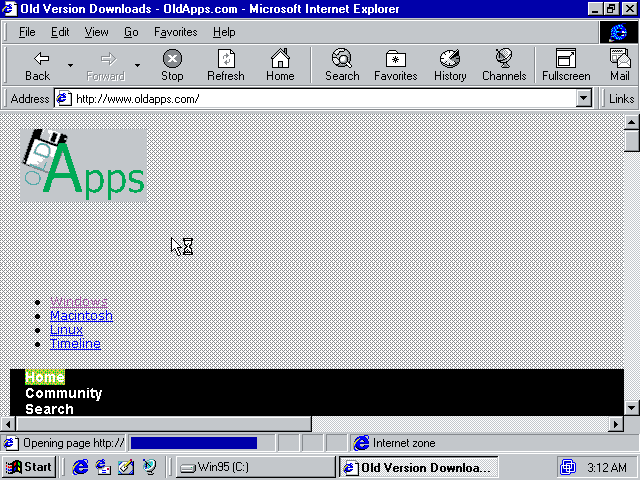Select Home in the black navigation bar
This screenshot has height=480, width=640.
click(45, 377)
